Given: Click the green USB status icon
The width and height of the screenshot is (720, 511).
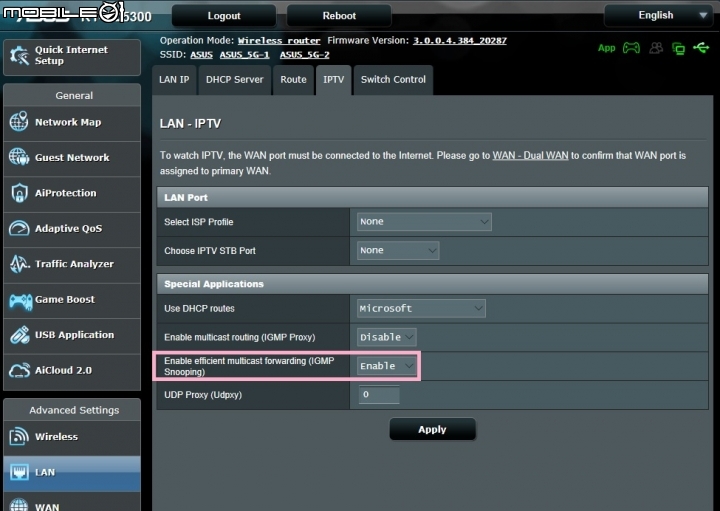Looking at the screenshot, I should (x=701, y=47).
